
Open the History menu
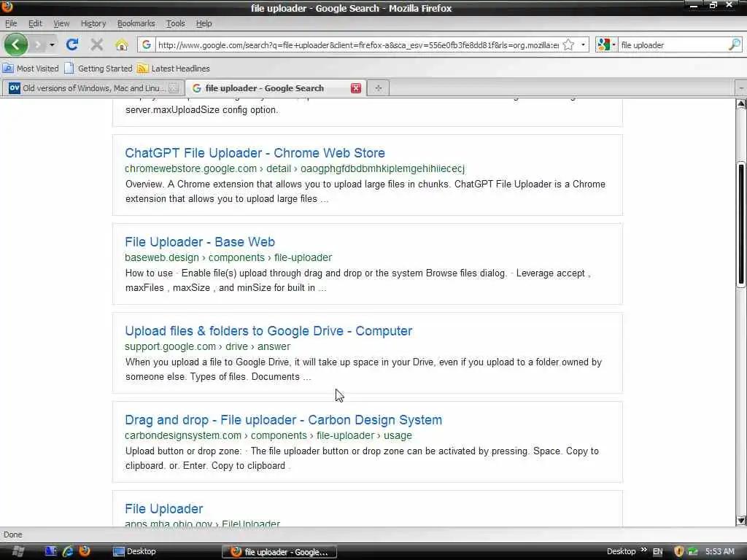(93, 23)
